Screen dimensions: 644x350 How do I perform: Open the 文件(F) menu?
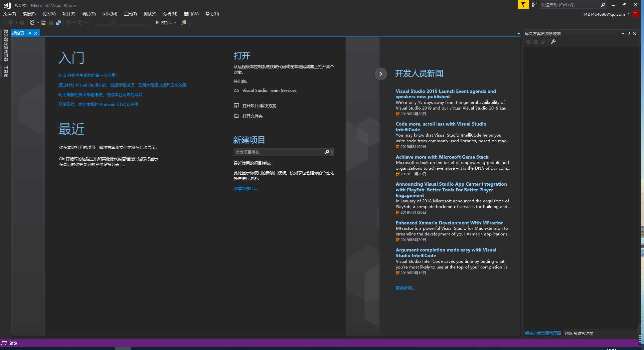tap(10, 14)
